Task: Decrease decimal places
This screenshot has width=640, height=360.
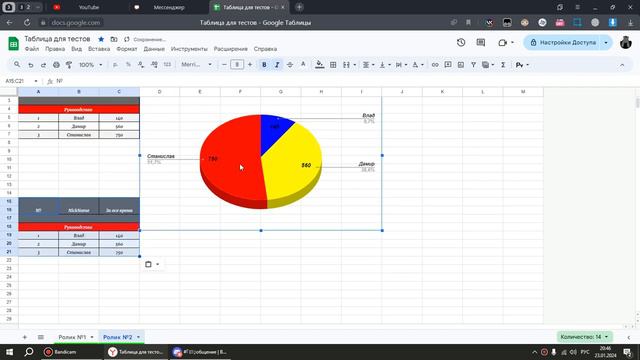Action: coord(141,65)
